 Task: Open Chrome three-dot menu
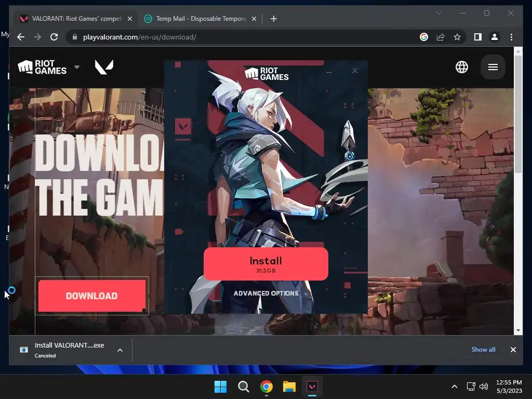click(x=511, y=37)
